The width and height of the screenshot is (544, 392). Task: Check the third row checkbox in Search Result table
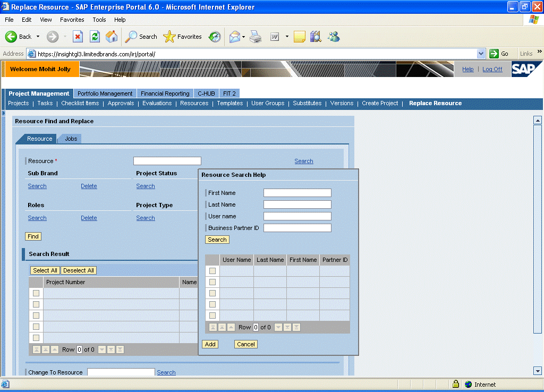[x=36, y=316]
